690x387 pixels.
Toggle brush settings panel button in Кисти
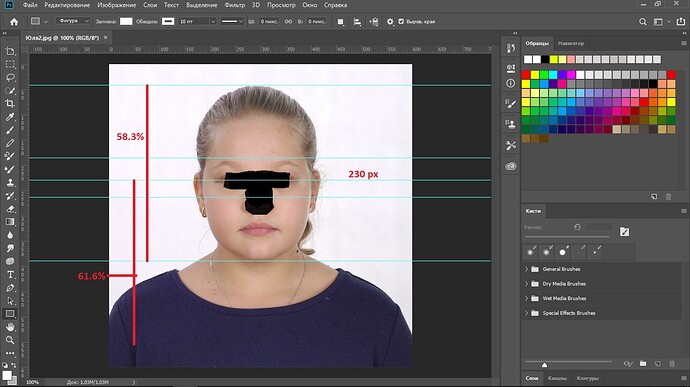624,232
